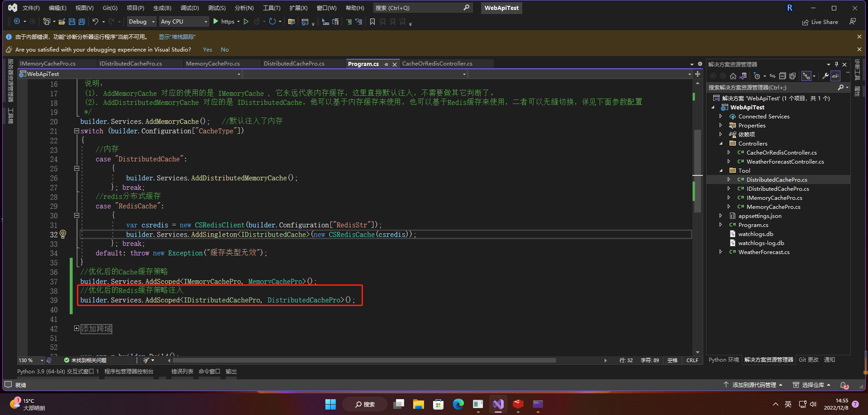This screenshot has width=868, height=415.
Task: Click the 显示"堆栈跟踪" link
Action: pos(177,37)
